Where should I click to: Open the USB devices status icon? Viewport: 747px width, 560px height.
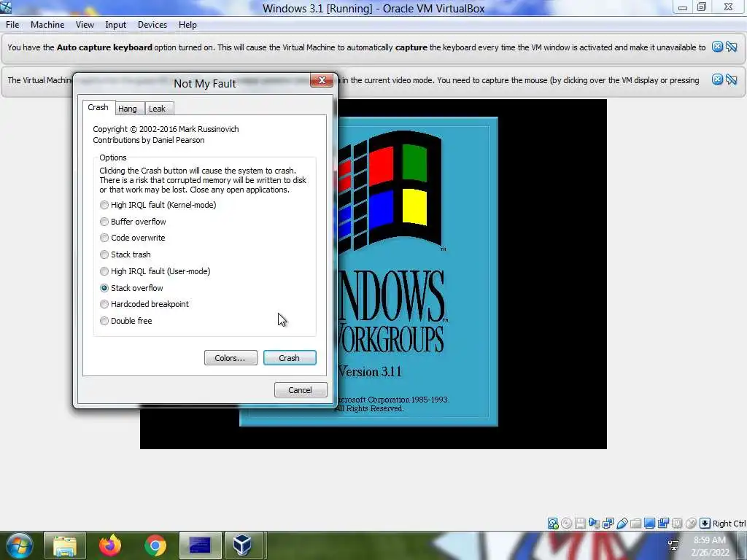click(x=622, y=524)
